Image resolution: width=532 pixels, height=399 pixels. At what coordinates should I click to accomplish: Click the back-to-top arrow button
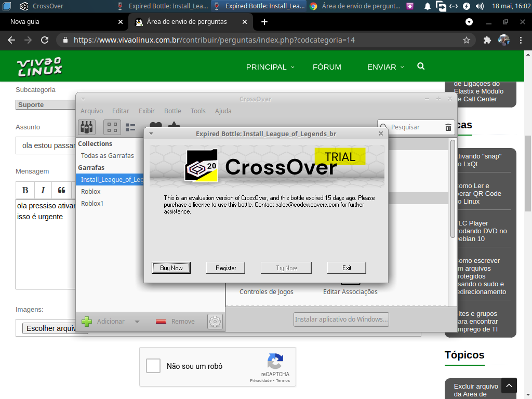click(x=509, y=385)
